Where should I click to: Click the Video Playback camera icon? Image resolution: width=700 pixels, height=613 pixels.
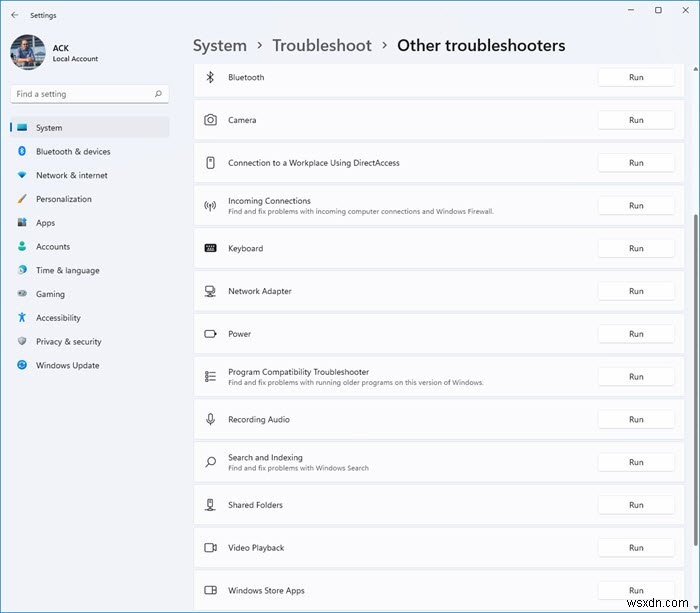[210, 547]
